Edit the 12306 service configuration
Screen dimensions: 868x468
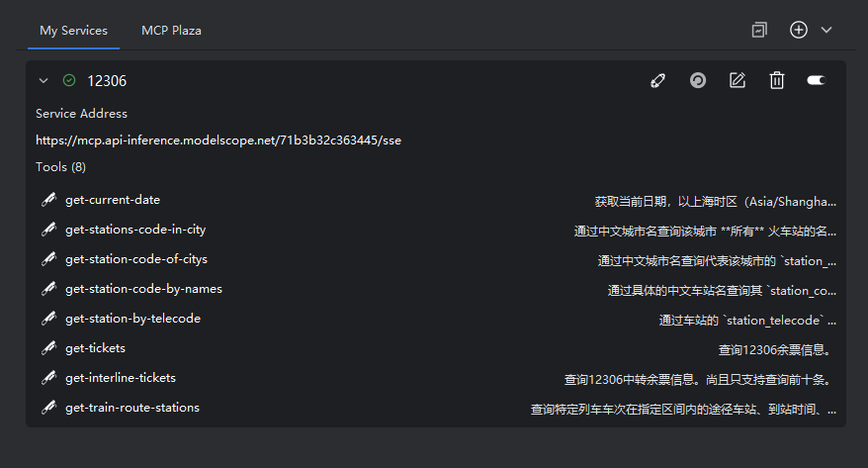tap(738, 81)
